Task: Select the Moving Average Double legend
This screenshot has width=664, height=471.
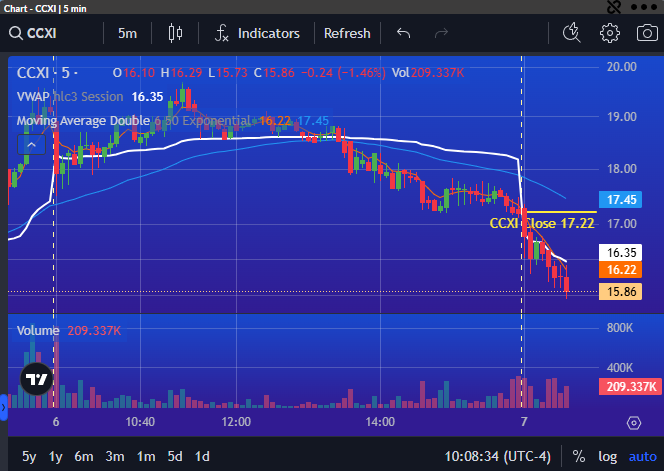Action: point(83,121)
